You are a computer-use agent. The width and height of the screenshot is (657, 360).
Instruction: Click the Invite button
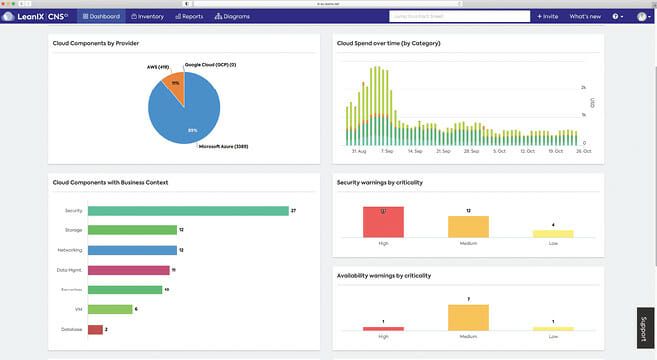click(548, 16)
